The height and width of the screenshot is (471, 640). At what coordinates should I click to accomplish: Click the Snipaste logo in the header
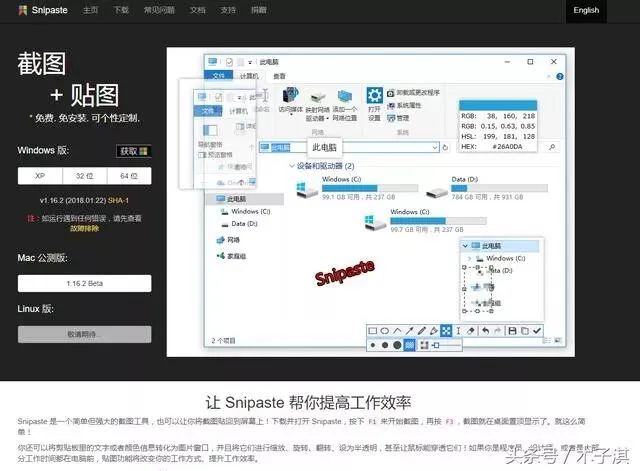[43, 10]
